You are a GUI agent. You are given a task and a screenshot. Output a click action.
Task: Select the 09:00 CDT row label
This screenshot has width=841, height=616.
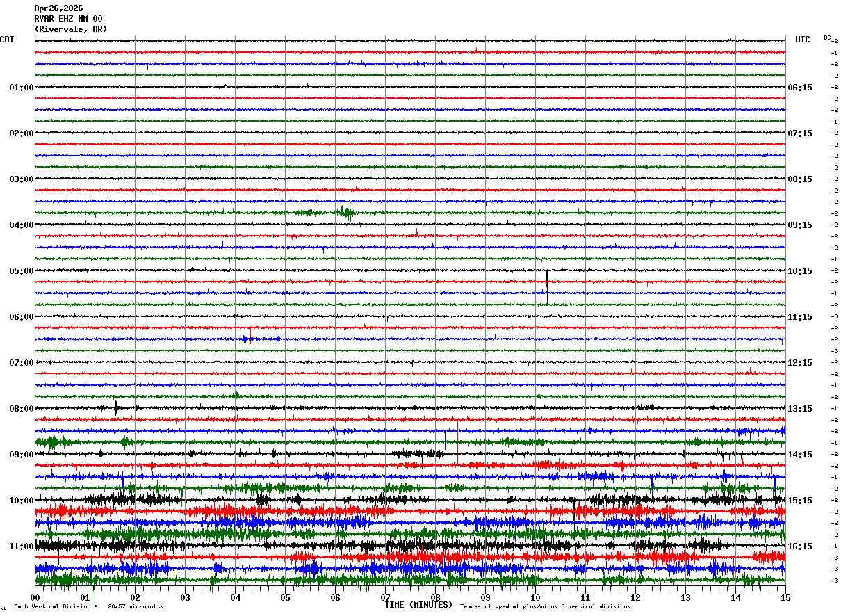[21, 455]
